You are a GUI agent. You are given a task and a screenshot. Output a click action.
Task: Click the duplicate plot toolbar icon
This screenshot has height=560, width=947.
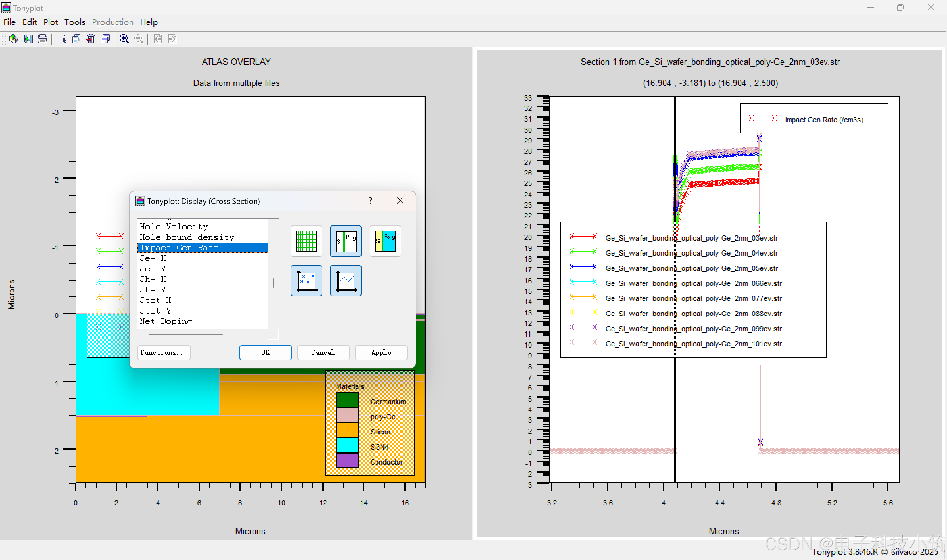tap(76, 39)
